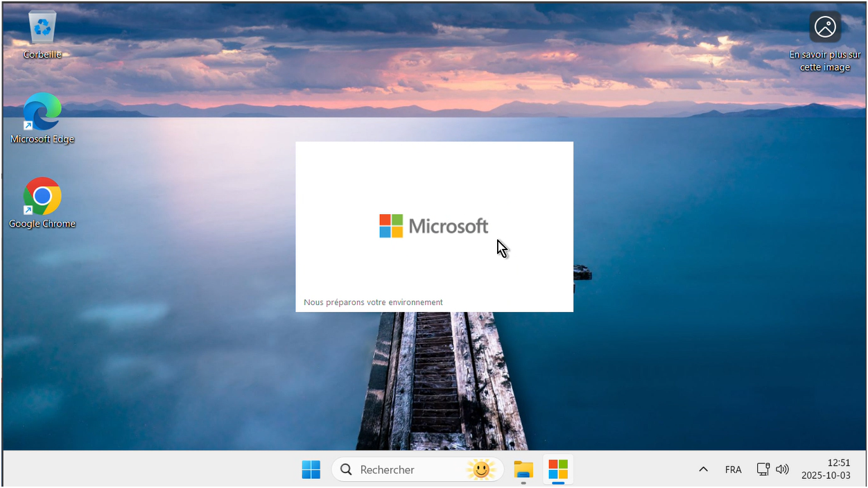The width and height of the screenshot is (868, 488).
Task: Open the FRA input language switcher
Action: pyautogui.click(x=733, y=469)
